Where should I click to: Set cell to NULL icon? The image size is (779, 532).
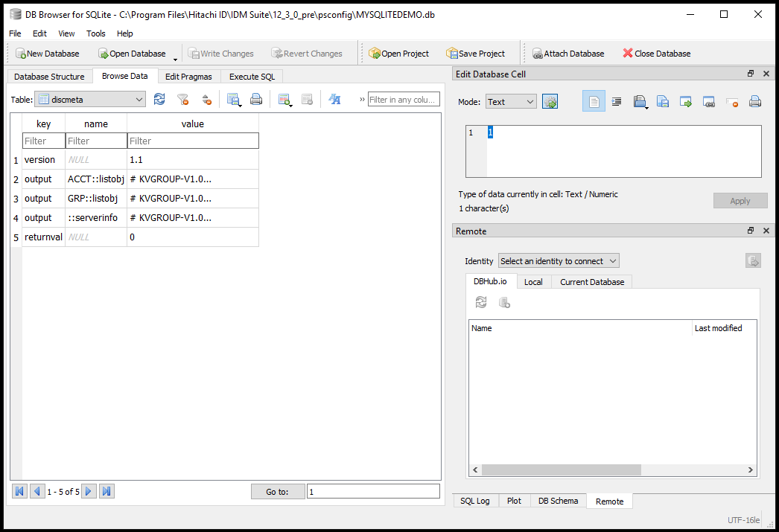732,102
